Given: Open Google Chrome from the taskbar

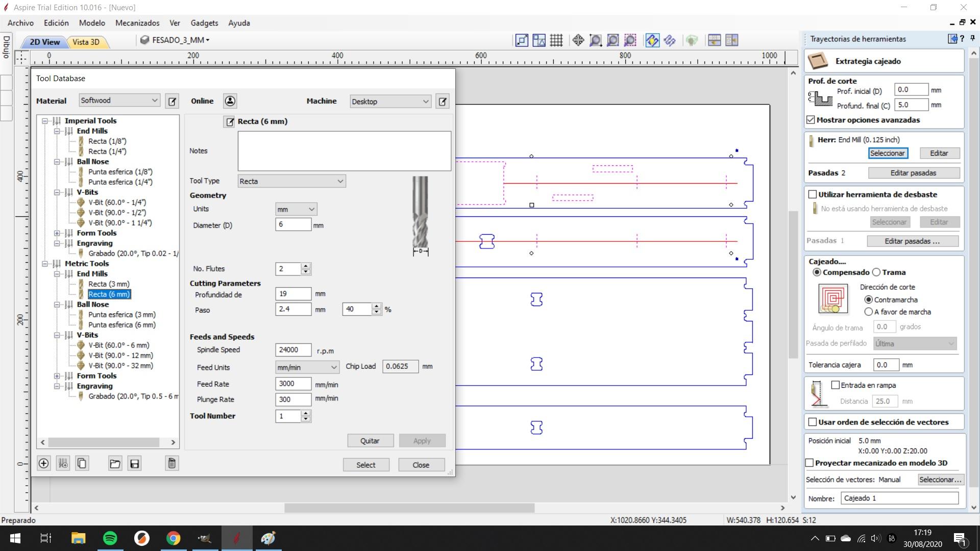Looking at the screenshot, I should click(x=173, y=538).
